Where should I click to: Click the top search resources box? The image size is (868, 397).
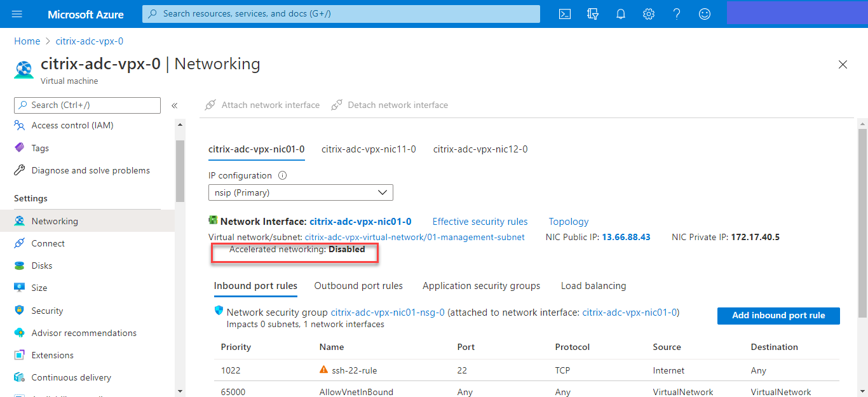(341, 14)
